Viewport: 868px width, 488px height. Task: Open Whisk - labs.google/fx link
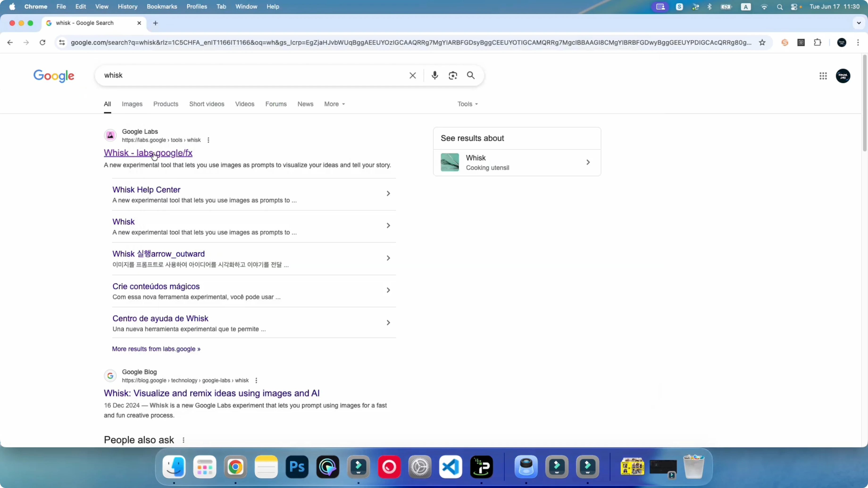pyautogui.click(x=148, y=153)
